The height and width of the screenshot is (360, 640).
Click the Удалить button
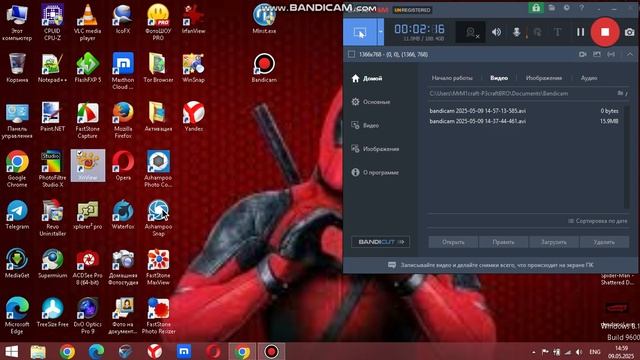tap(604, 242)
